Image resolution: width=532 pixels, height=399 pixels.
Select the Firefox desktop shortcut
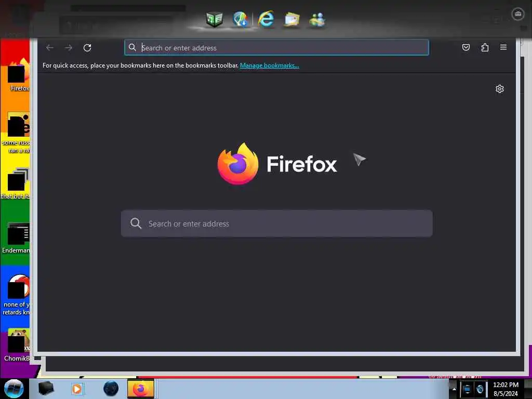[19, 75]
